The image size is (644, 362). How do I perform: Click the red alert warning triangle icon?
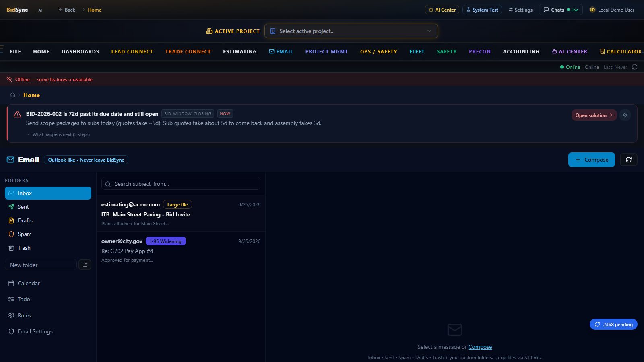17,114
